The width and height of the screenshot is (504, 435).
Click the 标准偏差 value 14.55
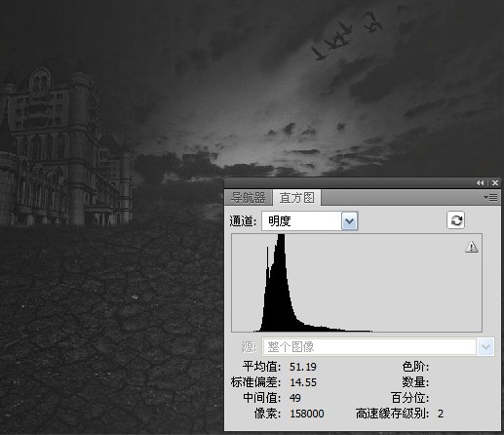click(x=303, y=382)
